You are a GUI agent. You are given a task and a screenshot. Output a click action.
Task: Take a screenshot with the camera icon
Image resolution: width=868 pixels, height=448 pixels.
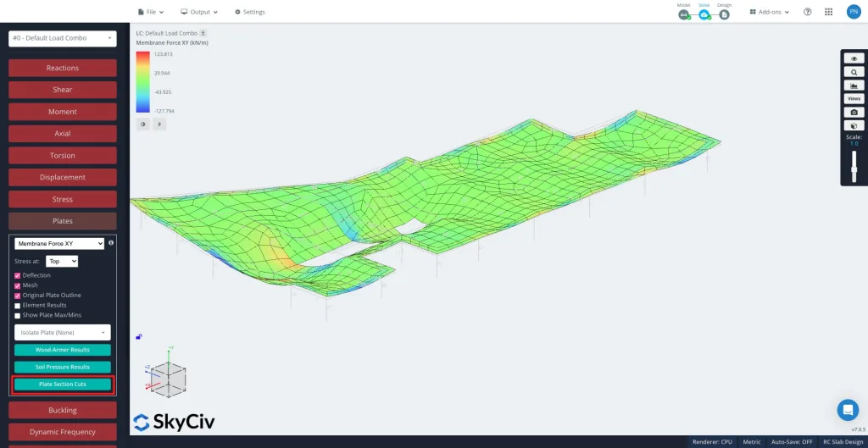pyautogui.click(x=854, y=112)
